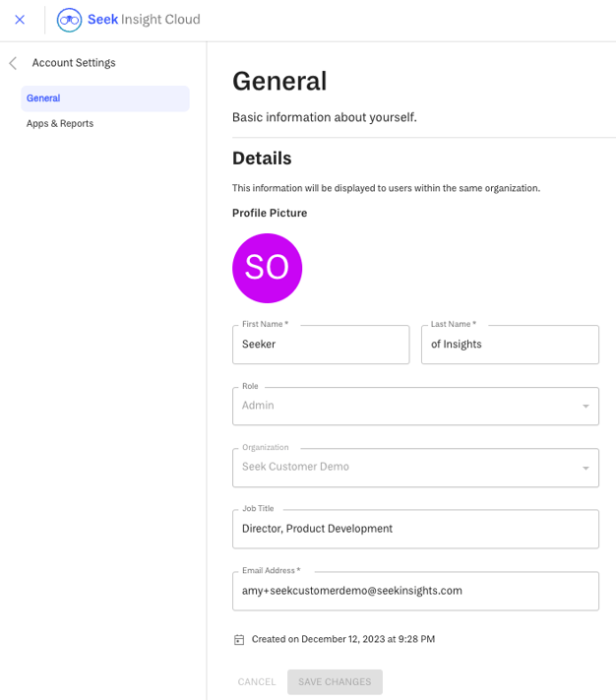
Task: Click the SO profile picture avatar
Action: click(x=268, y=268)
